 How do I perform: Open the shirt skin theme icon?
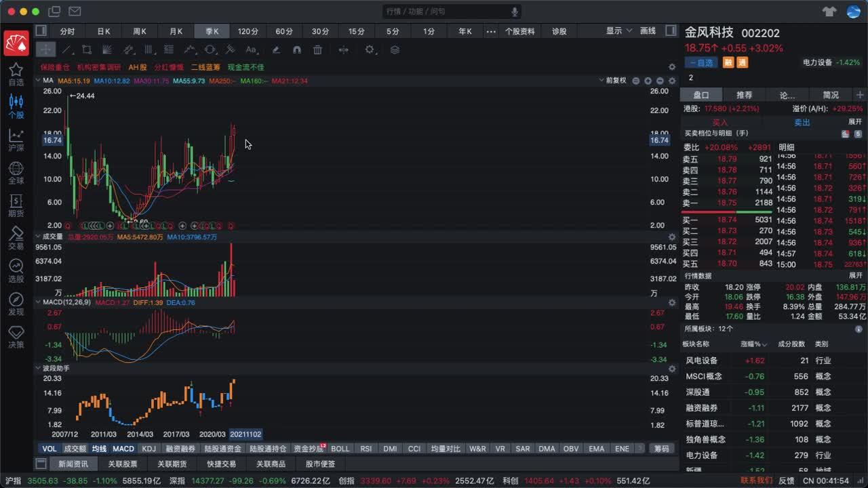pos(829,12)
